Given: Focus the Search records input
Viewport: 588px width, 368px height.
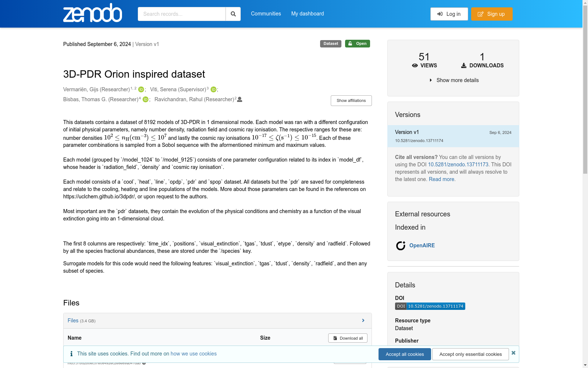Looking at the screenshot, I should point(182,14).
